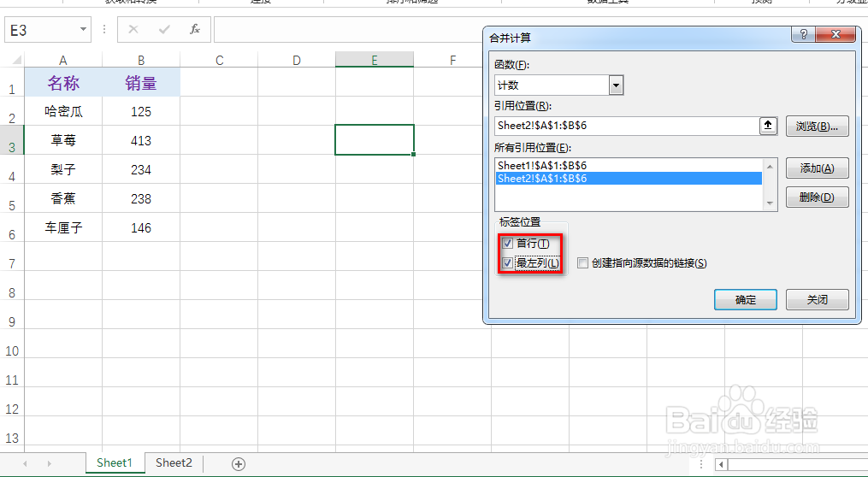This screenshot has height=477, width=868.
Task: Select row 1 header
Action: (12, 82)
